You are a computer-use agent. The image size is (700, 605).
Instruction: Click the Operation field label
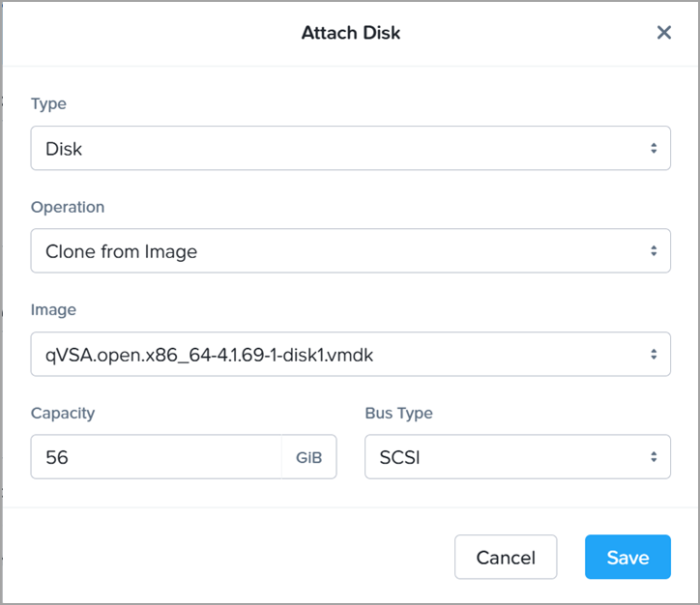click(x=68, y=207)
